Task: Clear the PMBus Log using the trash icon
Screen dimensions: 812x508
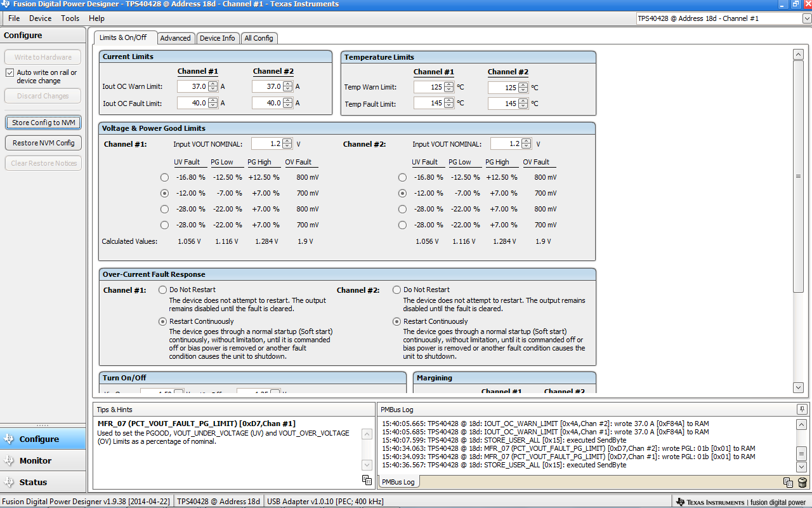Action: pyautogui.click(x=802, y=483)
